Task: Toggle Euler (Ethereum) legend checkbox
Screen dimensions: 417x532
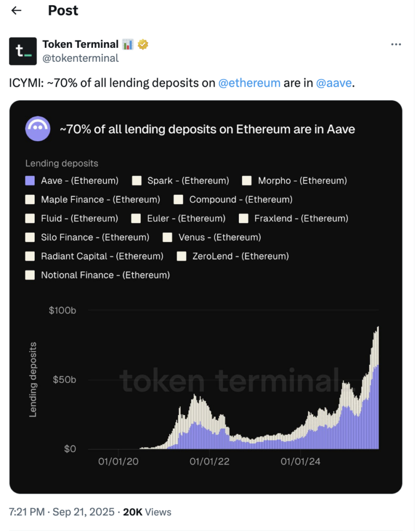Action: click(x=137, y=218)
